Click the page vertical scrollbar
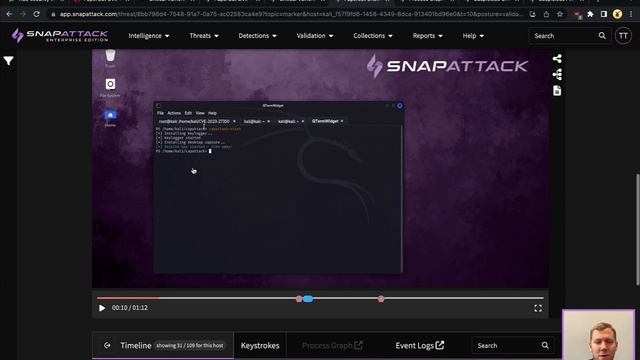Screen dimensions: 640x360 click(x=638, y=230)
